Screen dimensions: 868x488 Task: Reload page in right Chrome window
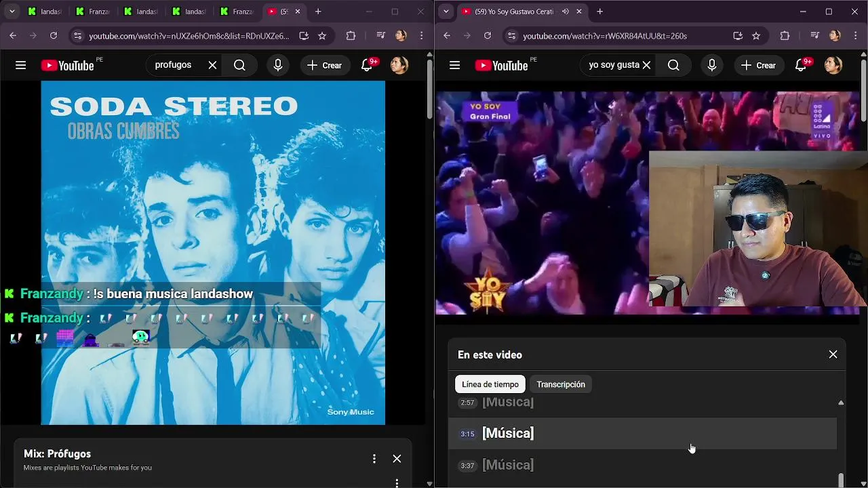[488, 36]
